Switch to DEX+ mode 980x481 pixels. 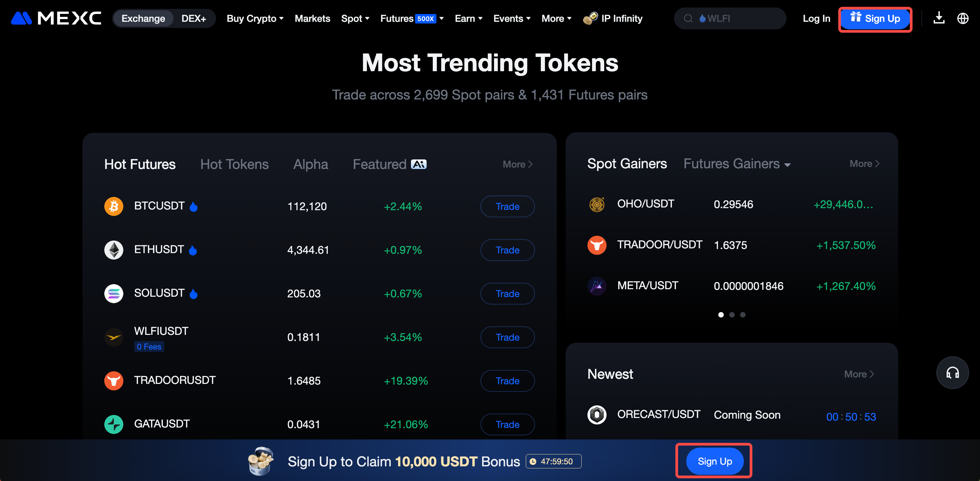pos(194,18)
